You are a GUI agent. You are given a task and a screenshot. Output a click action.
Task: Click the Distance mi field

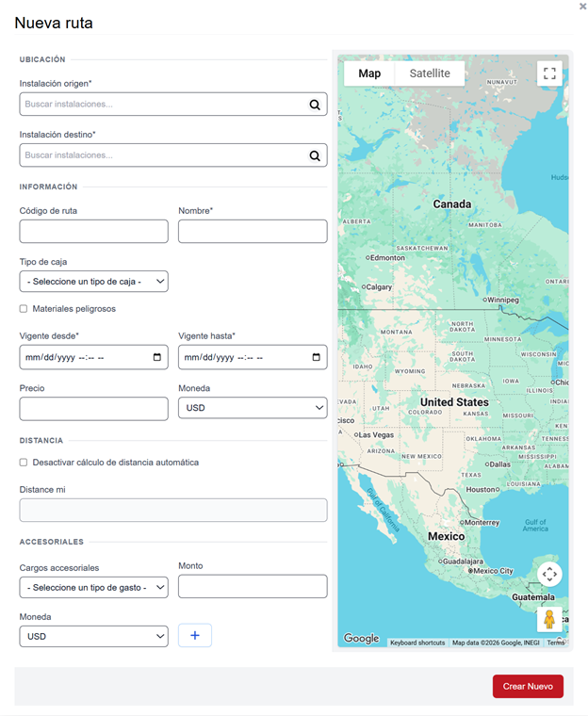pyautogui.click(x=173, y=510)
